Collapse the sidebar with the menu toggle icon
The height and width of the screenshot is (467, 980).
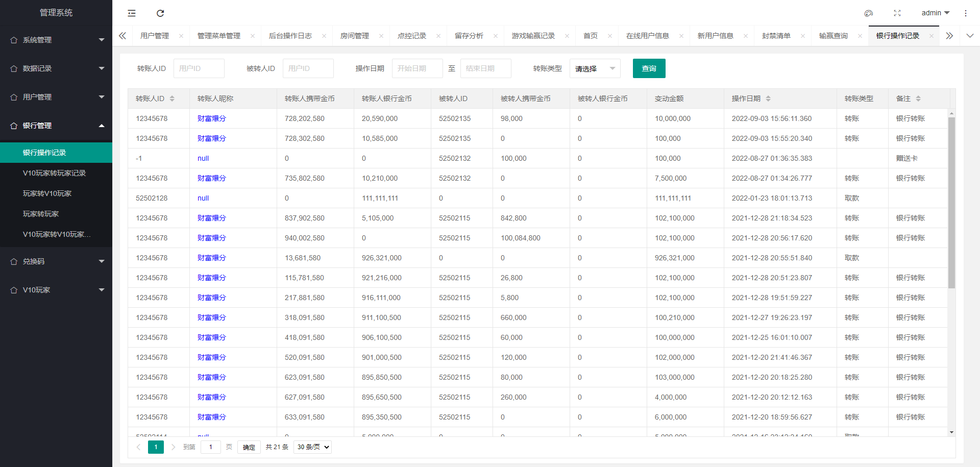tap(131, 13)
